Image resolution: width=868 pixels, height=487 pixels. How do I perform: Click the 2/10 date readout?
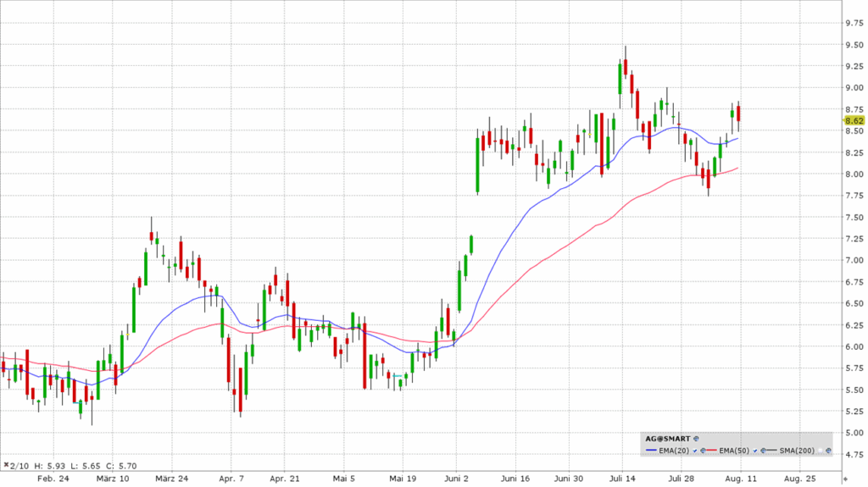(x=19, y=466)
